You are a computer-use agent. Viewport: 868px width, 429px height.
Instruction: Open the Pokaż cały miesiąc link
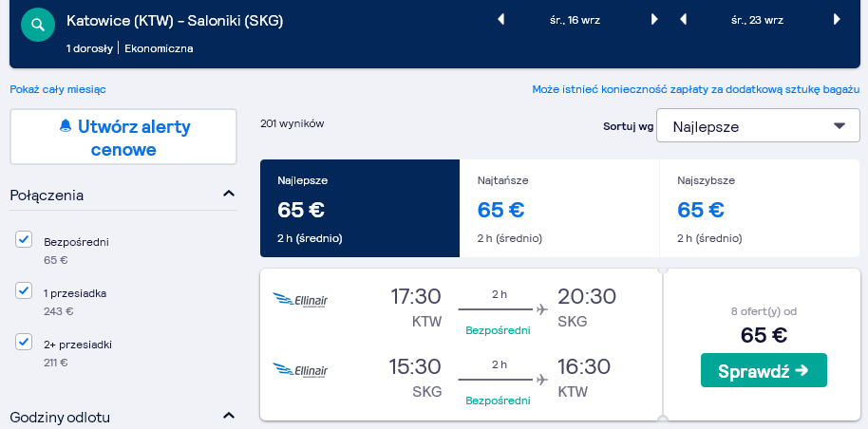(58, 89)
